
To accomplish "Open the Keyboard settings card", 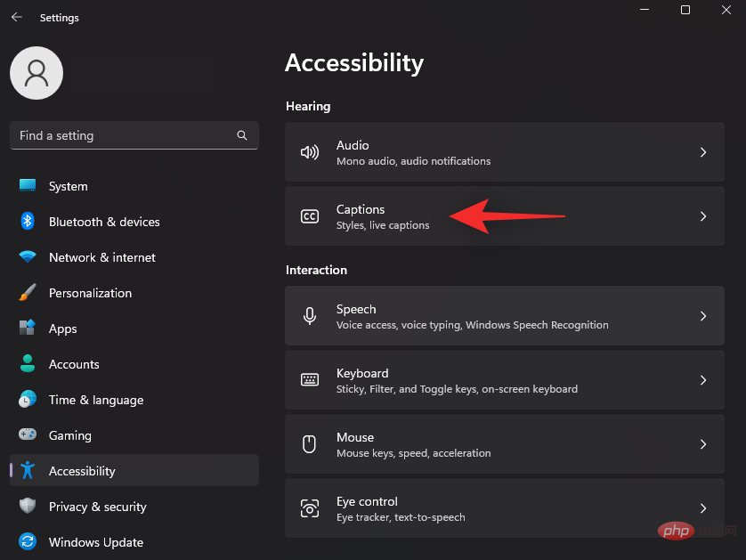I will coord(505,379).
